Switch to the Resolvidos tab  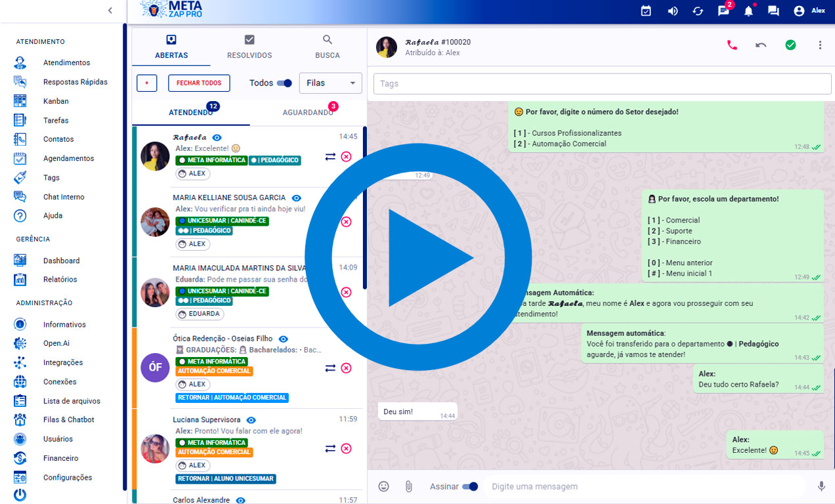(249, 47)
